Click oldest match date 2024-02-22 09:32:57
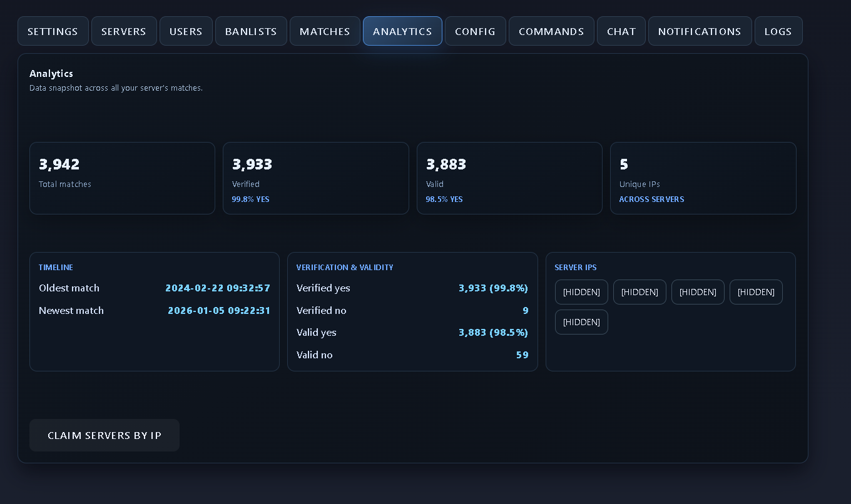The image size is (851, 504). pos(218,288)
